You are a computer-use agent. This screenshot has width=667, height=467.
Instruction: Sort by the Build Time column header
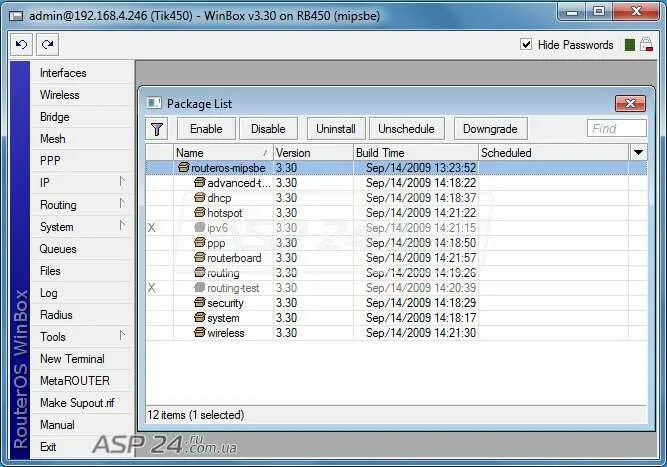[416, 153]
